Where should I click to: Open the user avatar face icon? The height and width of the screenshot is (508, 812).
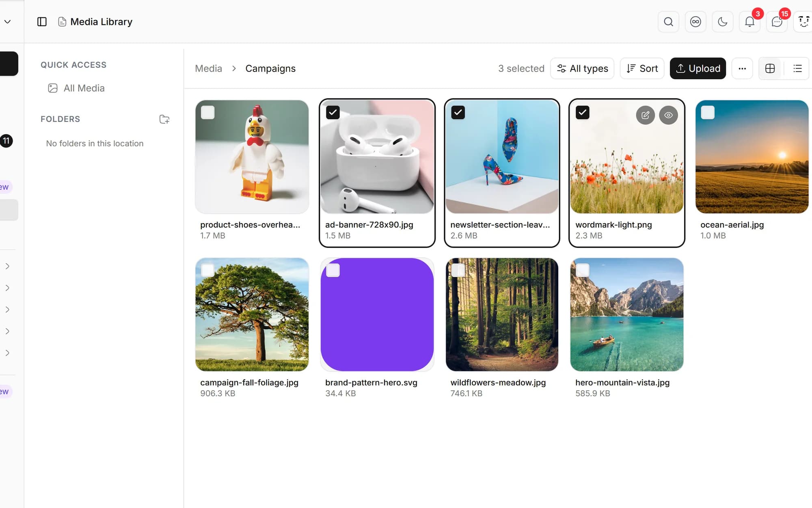point(803,22)
